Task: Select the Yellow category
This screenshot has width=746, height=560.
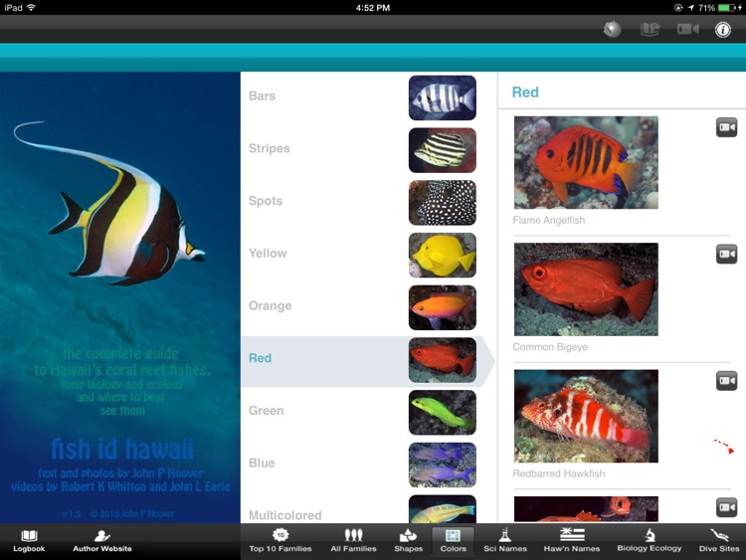Action: pos(369,255)
